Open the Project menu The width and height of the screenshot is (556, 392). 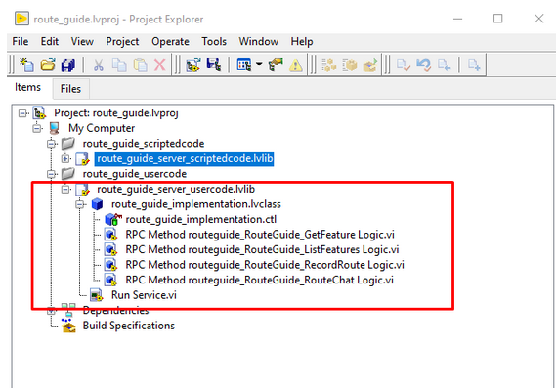coord(122,41)
